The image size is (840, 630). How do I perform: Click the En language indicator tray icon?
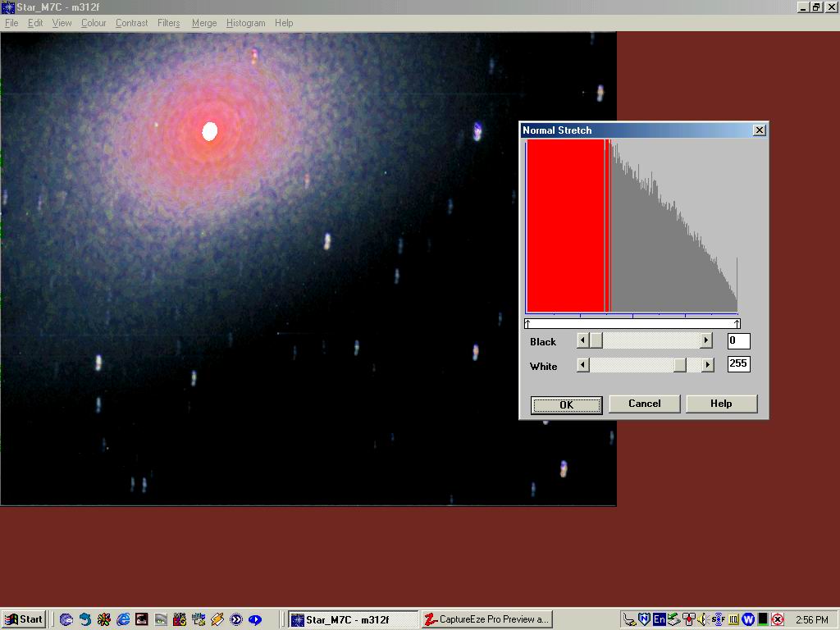pyautogui.click(x=659, y=620)
